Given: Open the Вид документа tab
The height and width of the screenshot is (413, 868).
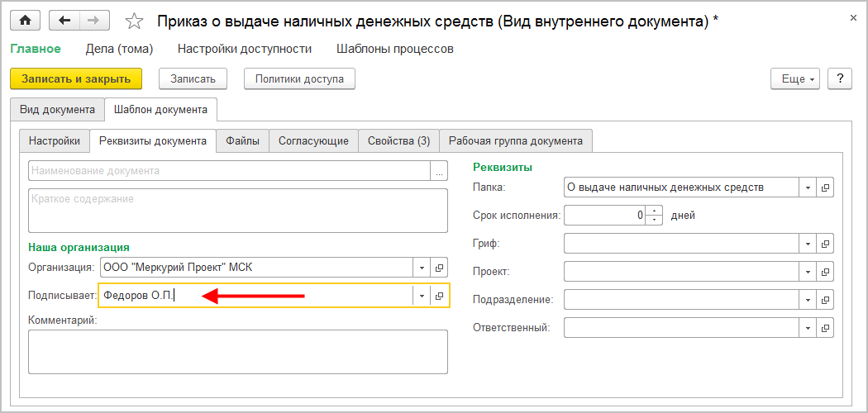Looking at the screenshot, I should point(57,109).
